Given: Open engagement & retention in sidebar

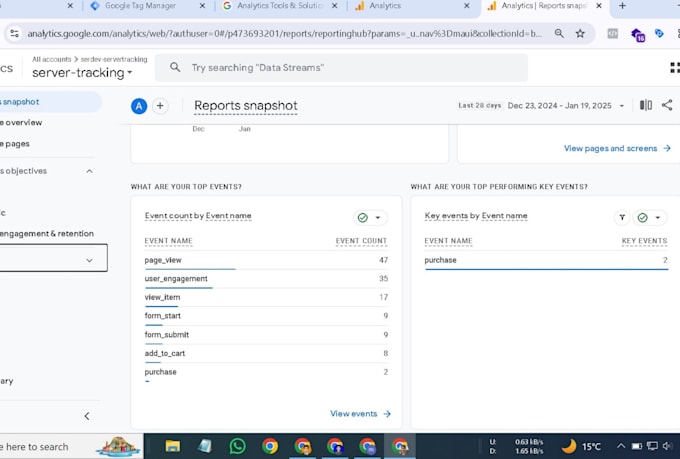Looking at the screenshot, I should [x=46, y=233].
